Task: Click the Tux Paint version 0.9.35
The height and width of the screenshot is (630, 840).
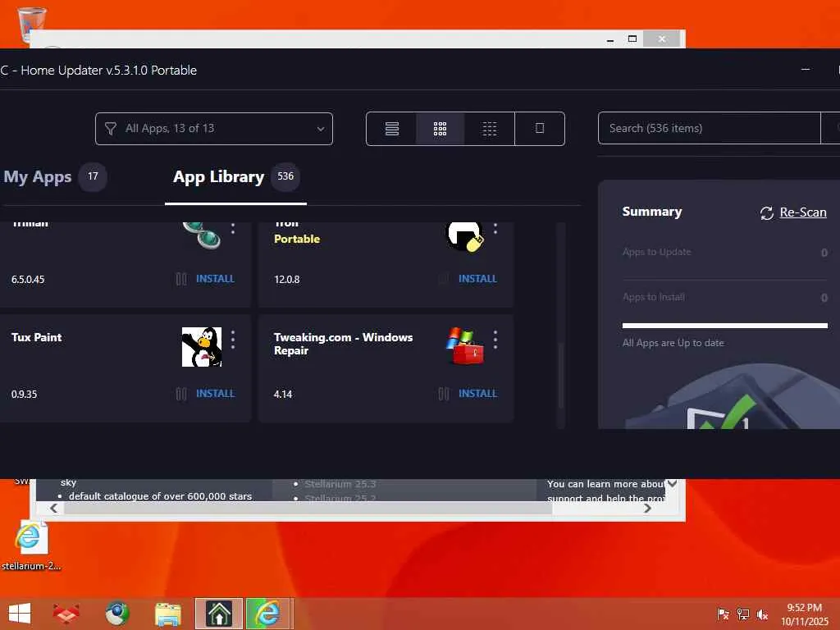Action: click(24, 395)
